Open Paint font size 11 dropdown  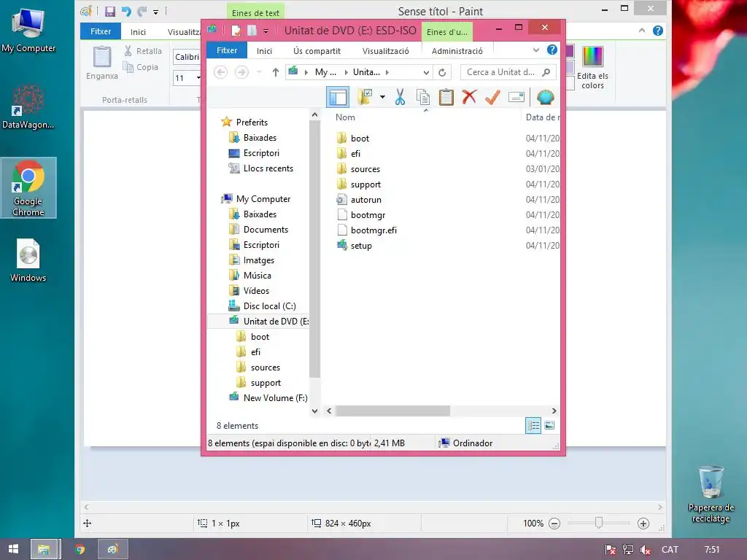point(198,77)
